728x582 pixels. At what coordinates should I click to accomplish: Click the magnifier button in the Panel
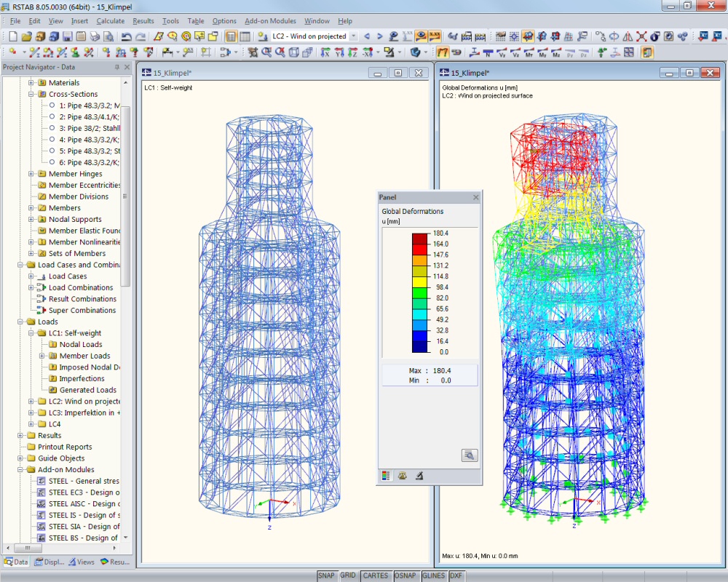click(x=470, y=455)
